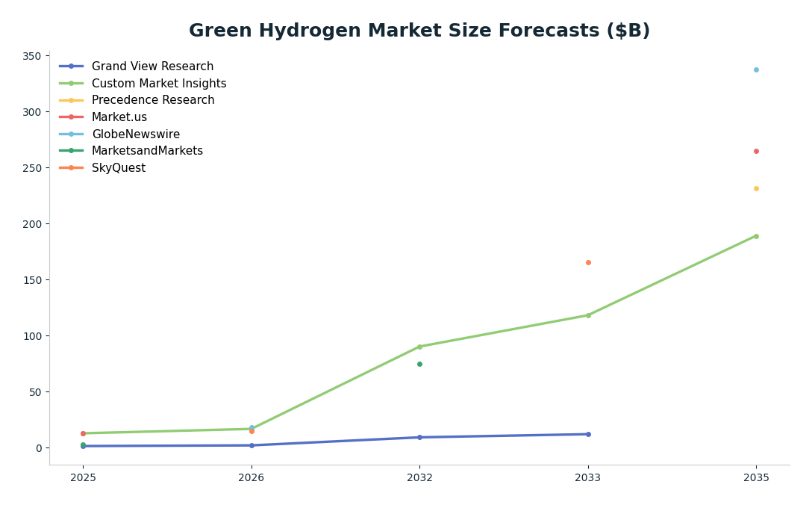Select the Custom Market Insights legend label

click(x=159, y=84)
